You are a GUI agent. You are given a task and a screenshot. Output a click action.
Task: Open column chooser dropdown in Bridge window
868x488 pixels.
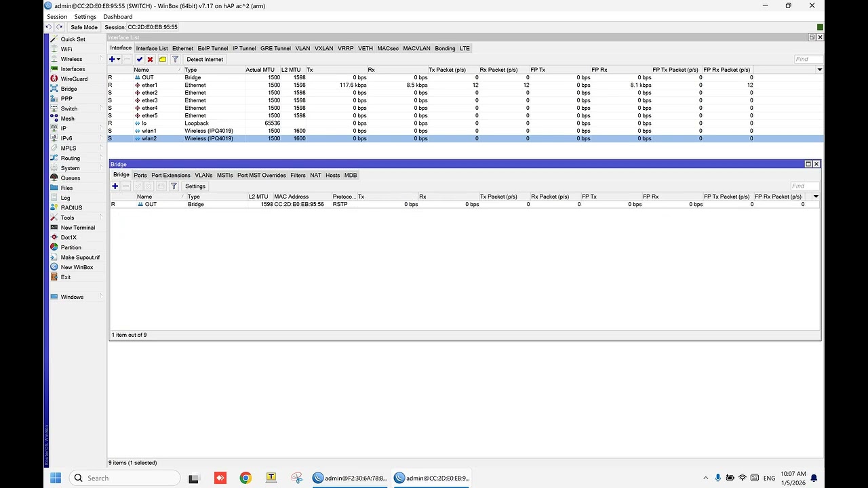point(816,197)
